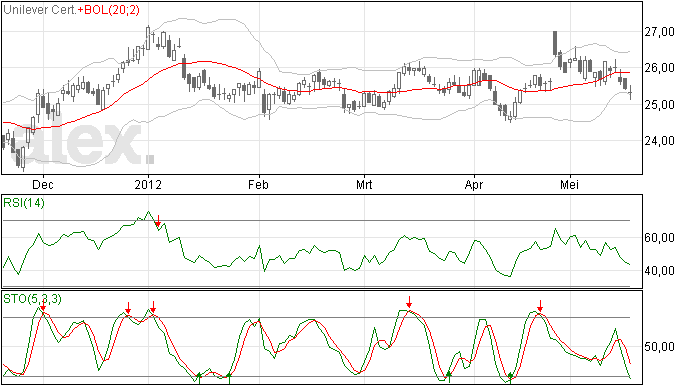Select the 2012 date axis label
This screenshot has height=387, width=690.
(148, 184)
